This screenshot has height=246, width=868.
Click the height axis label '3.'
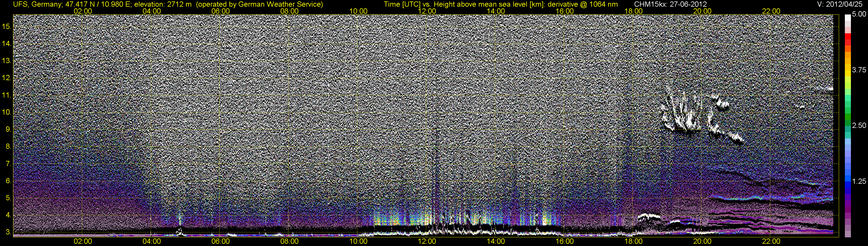8,232
